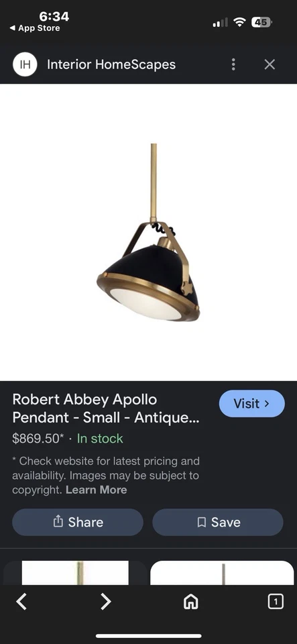Go forward with the browser forward arrow

106,602
